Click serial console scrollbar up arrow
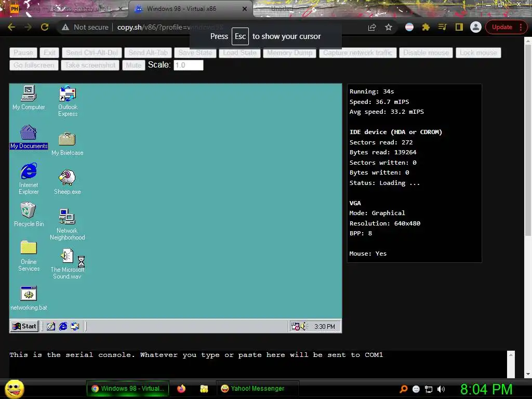 [511, 354]
